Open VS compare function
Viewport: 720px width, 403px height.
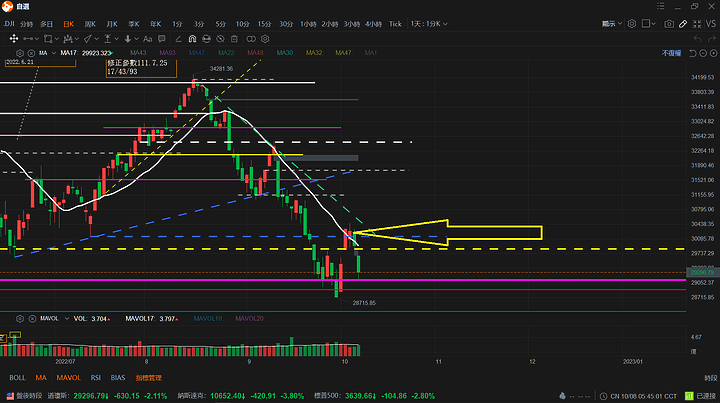click(x=711, y=23)
